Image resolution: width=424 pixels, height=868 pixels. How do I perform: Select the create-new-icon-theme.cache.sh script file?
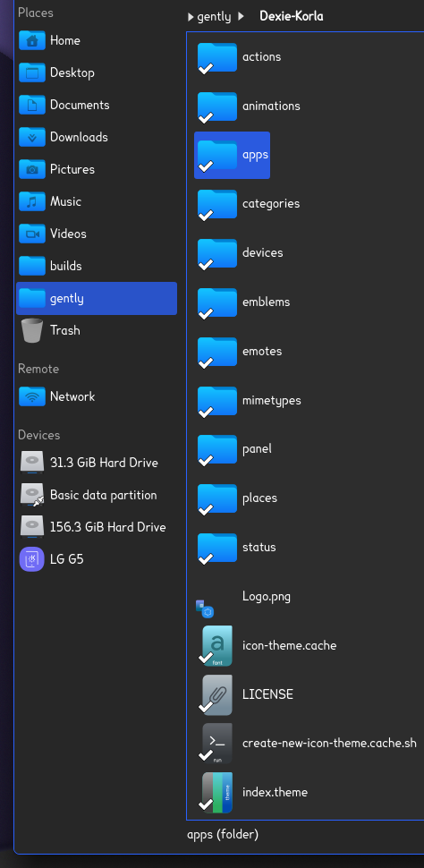point(307,744)
